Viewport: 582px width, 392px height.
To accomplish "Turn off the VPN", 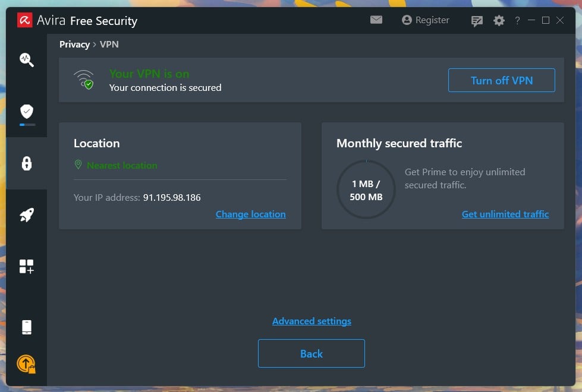I will [502, 80].
